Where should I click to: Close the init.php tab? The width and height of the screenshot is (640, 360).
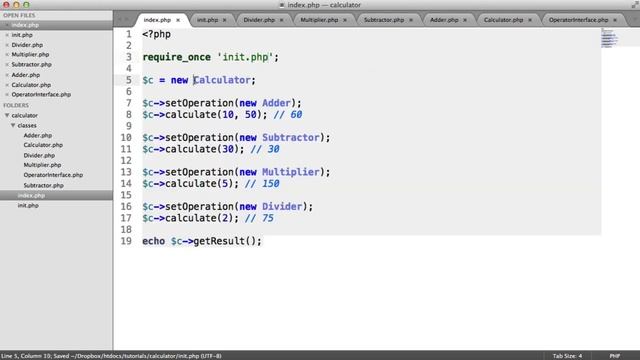[224, 20]
